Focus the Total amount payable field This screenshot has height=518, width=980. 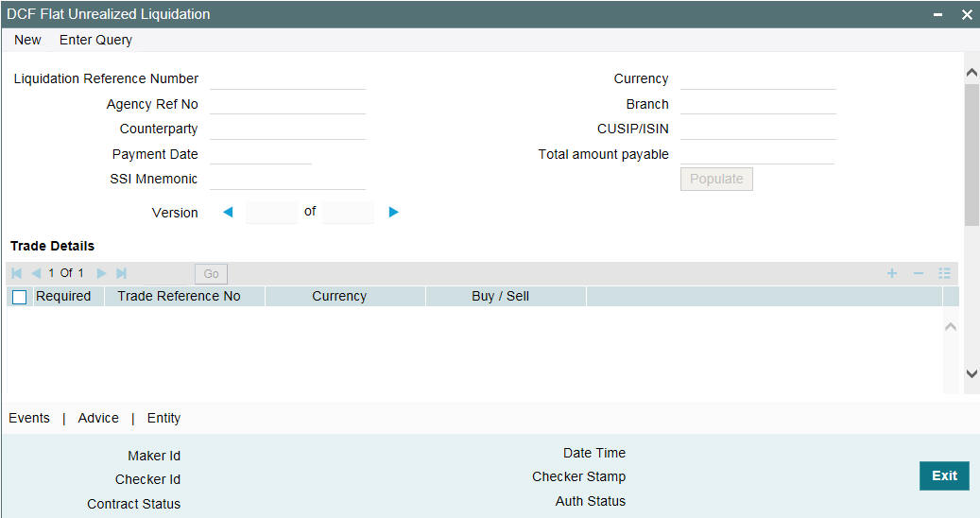point(758,154)
